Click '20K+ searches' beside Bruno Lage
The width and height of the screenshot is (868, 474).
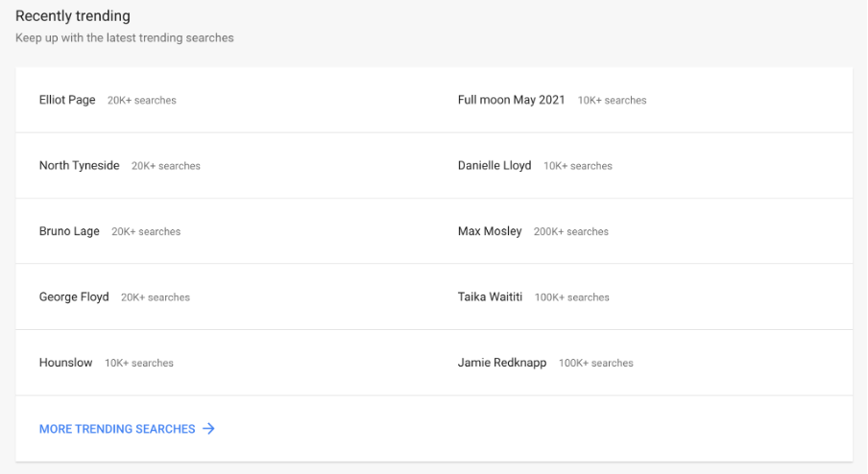pyautogui.click(x=146, y=232)
